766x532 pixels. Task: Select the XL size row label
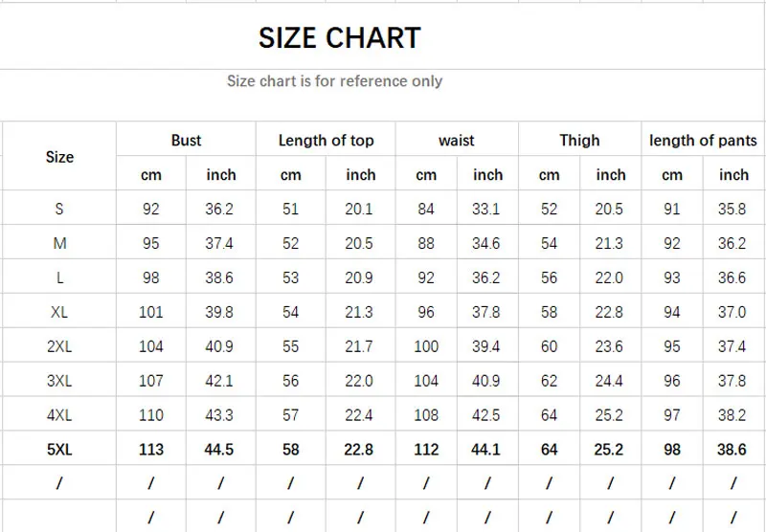click(x=59, y=312)
